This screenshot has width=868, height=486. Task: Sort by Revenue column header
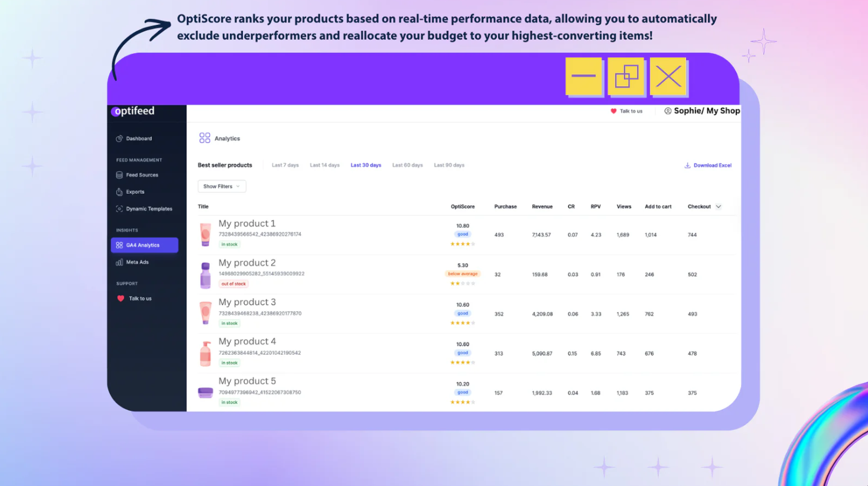[x=542, y=207]
